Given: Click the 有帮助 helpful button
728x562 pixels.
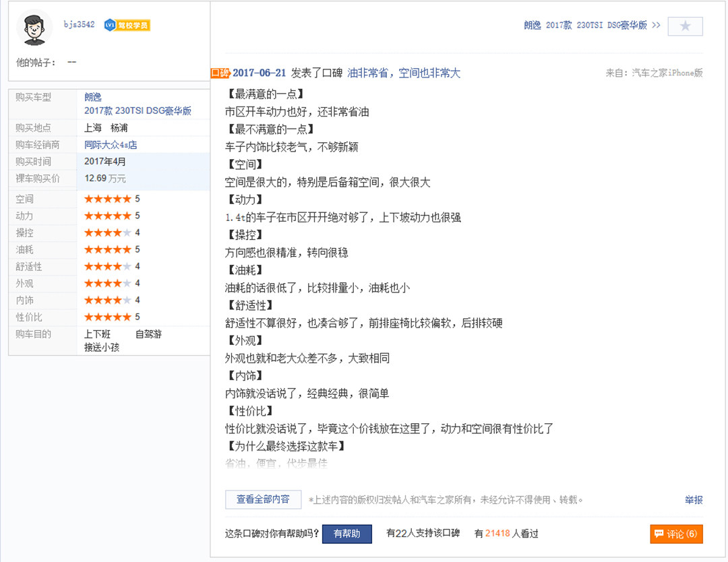Looking at the screenshot, I should pyautogui.click(x=346, y=534).
